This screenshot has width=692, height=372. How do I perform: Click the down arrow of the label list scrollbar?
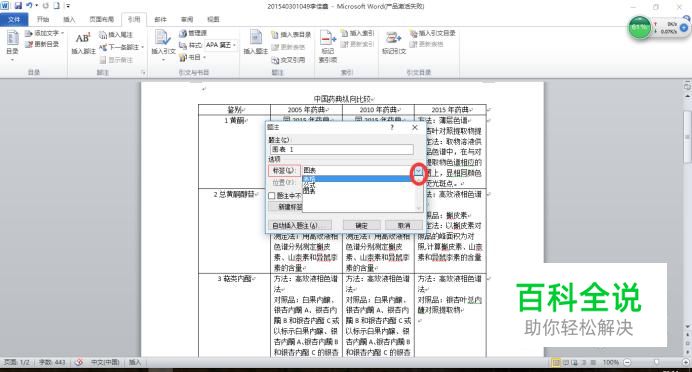tap(418, 208)
